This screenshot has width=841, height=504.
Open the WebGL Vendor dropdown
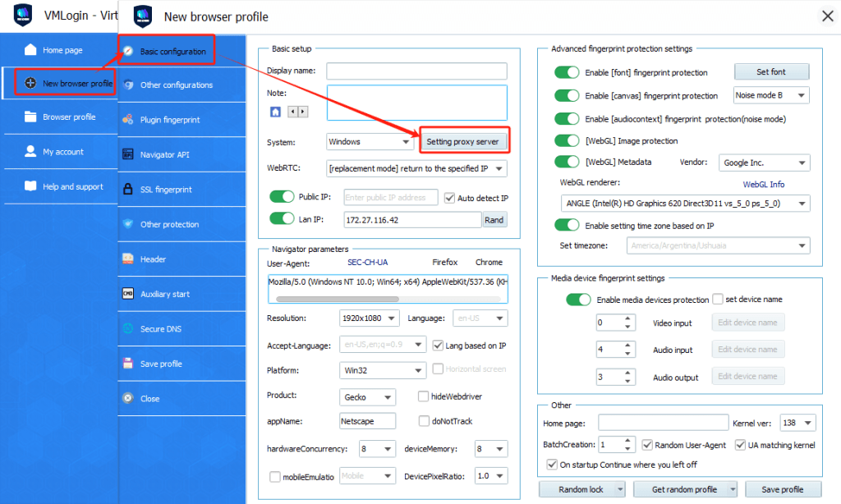click(764, 162)
